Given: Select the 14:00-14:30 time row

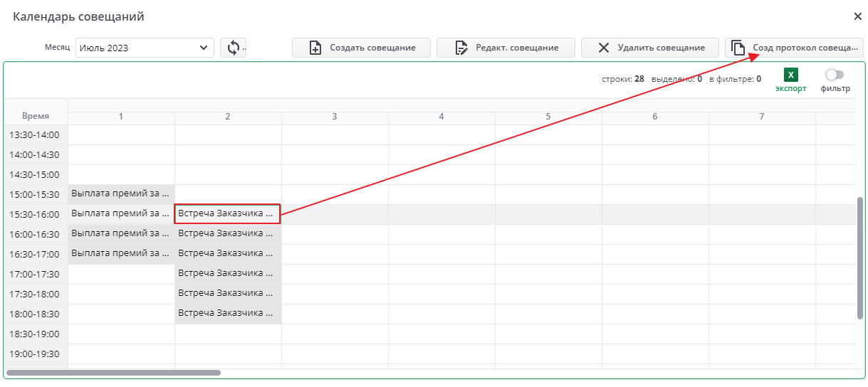Looking at the screenshot, I should tap(36, 154).
